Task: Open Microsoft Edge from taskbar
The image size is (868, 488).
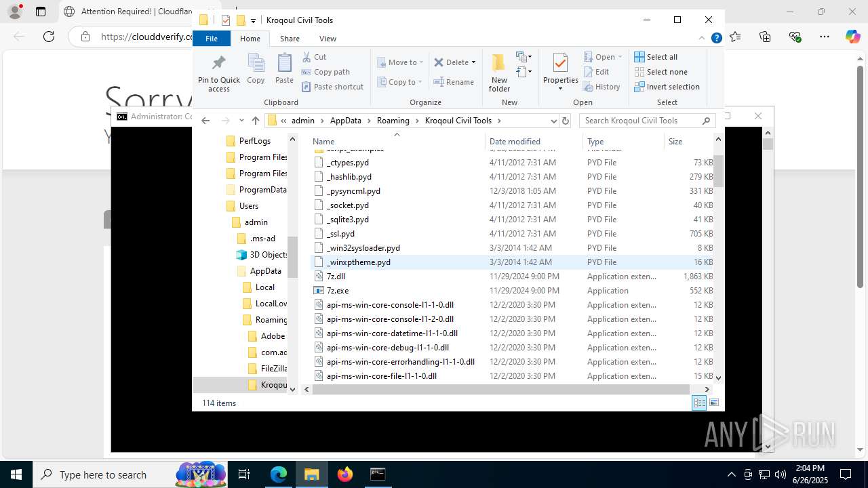Action: tap(279, 474)
